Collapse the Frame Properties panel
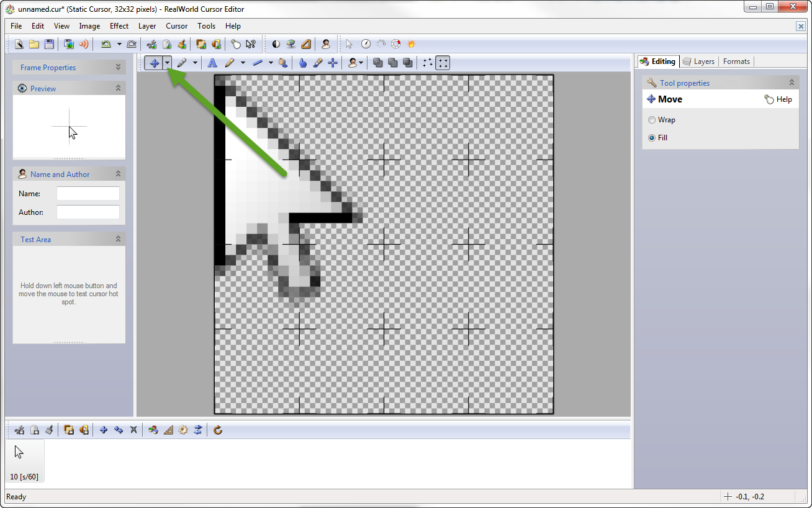This screenshot has width=812, height=508. pyautogui.click(x=118, y=67)
